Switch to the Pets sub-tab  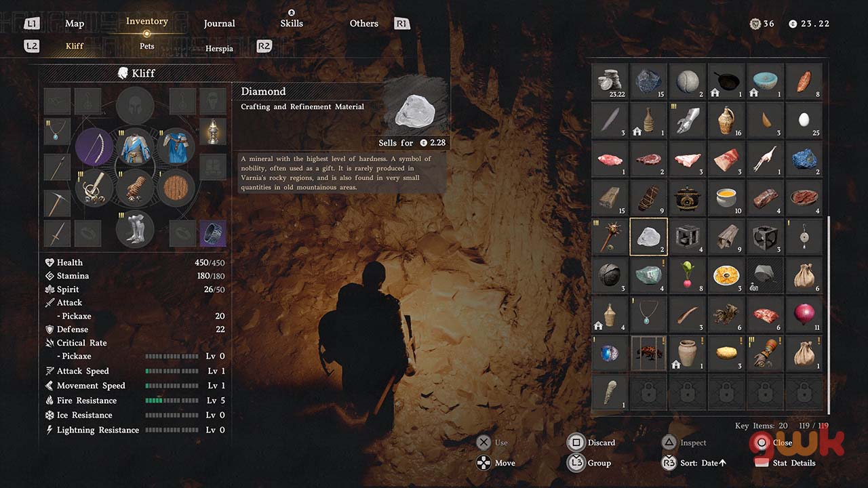pos(147,47)
